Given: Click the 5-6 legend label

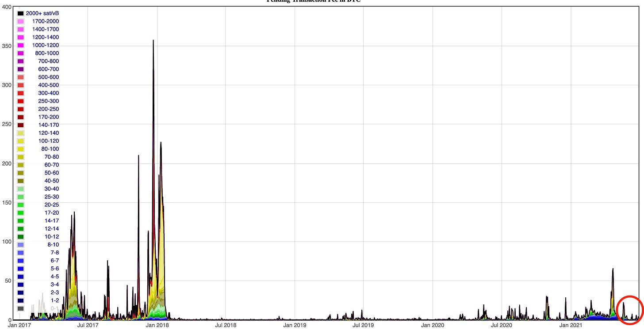Looking at the screenshot, I should (x=55, y=269).
